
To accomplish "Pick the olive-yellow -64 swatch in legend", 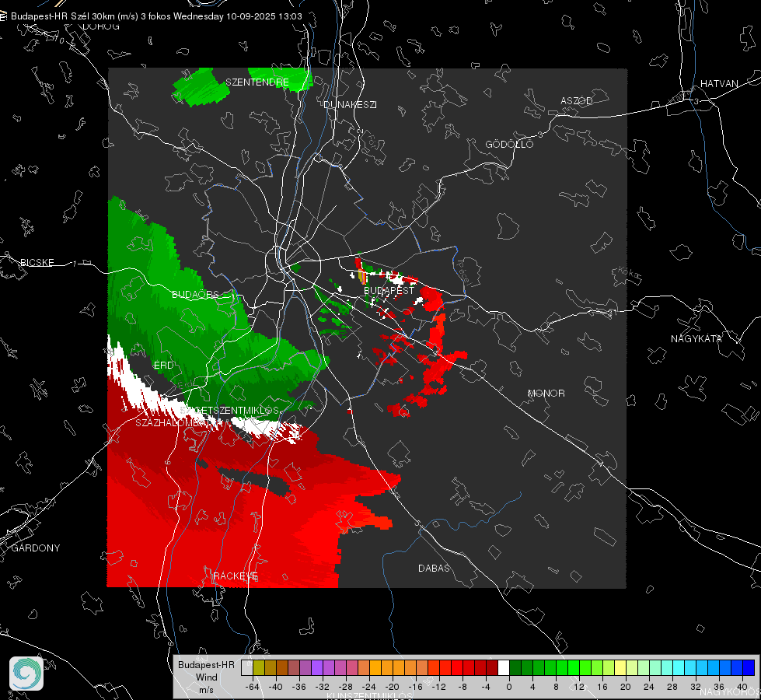I will tap(259, 668).
